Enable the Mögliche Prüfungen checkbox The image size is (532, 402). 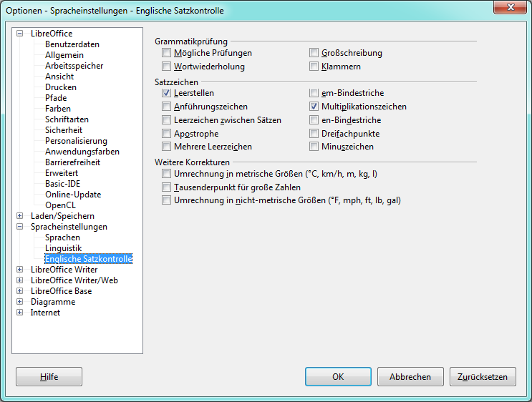coord(166,53)
